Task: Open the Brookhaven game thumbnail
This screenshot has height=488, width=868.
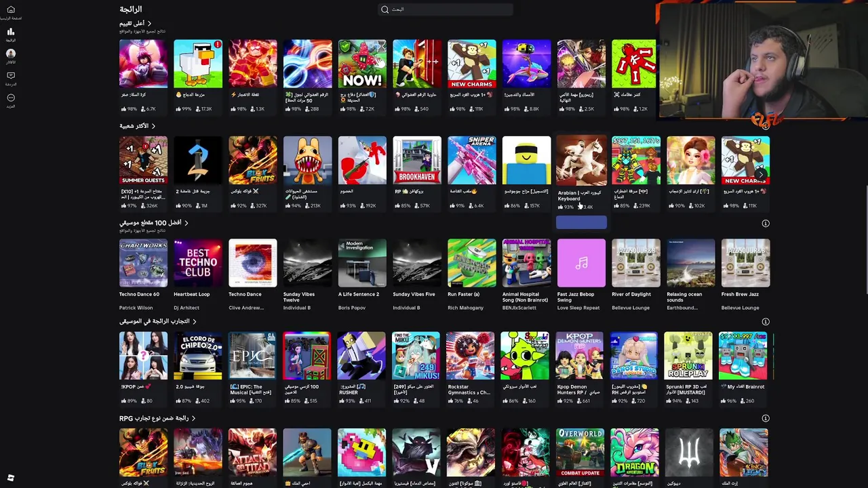Action: click(417, 160)
